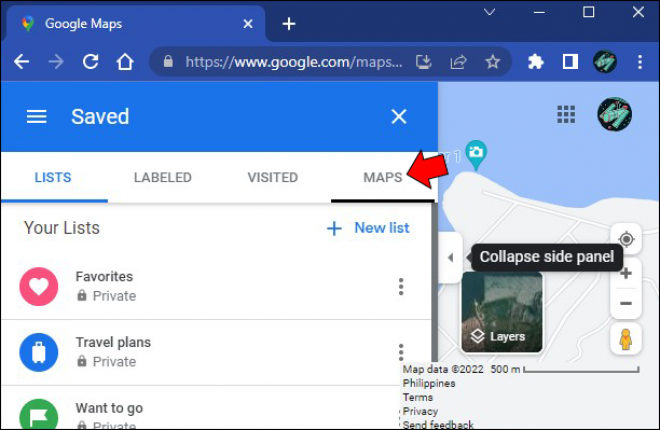Open more options for Travel plans list
This screenshot has width=660, height=430.
click(x=401, y=351)
